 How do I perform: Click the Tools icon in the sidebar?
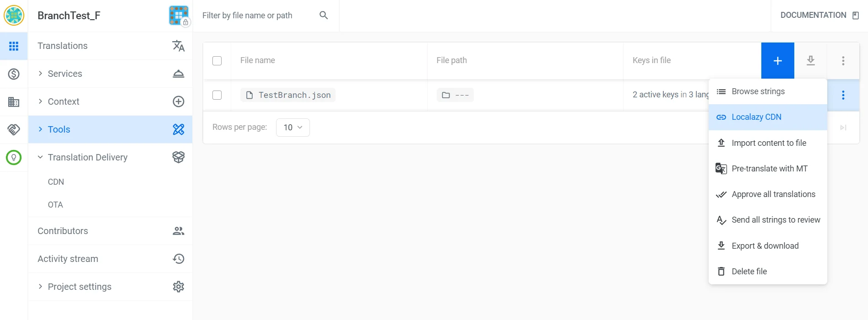(178, 129)
